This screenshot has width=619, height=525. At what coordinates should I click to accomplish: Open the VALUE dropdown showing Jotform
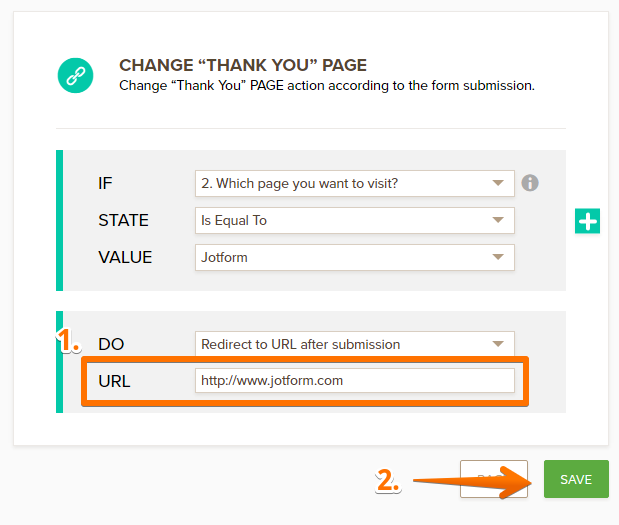355,257
